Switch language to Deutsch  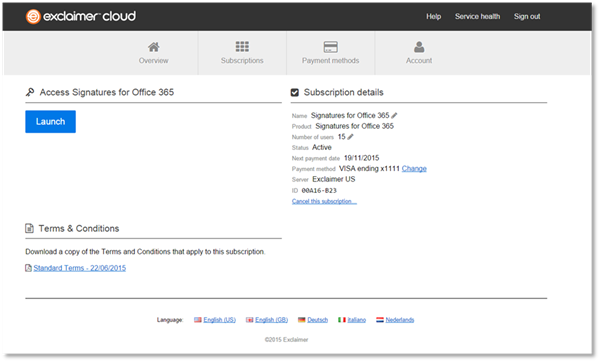(x=318, y=320)
